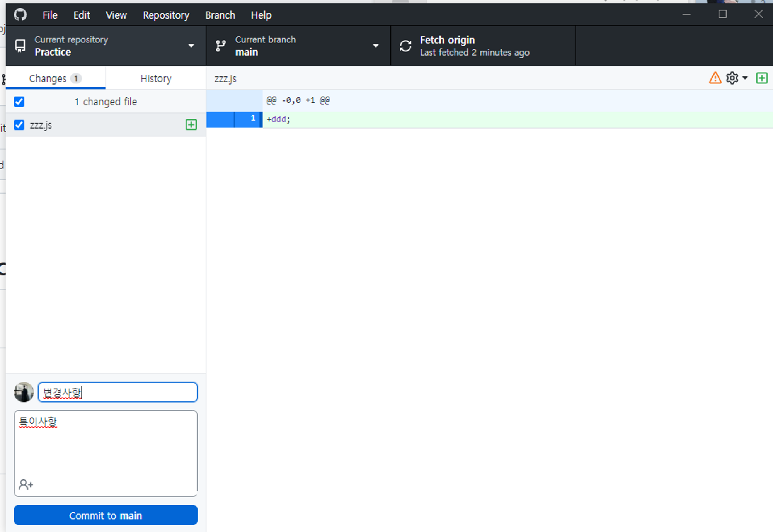This screenshot has width=773, height=532.
Task: Expand the diff options caret next to gear
Action: [x=745, y=78]
